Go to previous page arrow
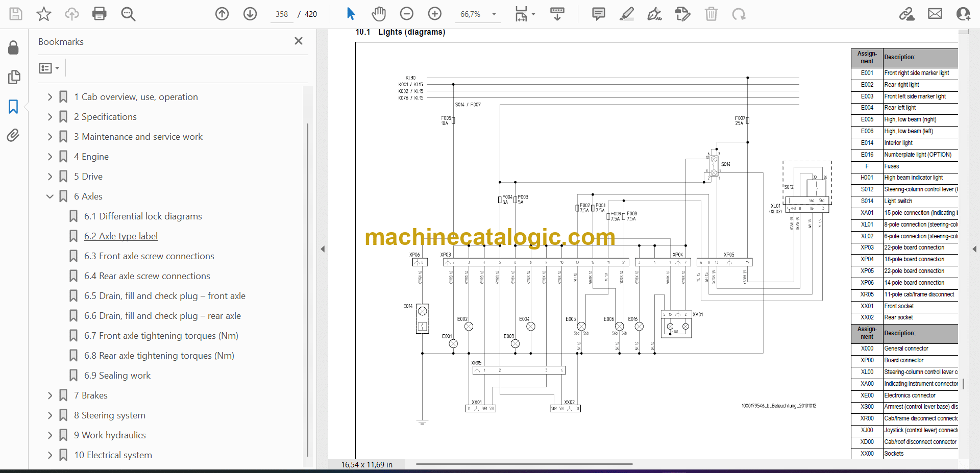The height and width of the screenshot is (473, 980). coord(222,14)
